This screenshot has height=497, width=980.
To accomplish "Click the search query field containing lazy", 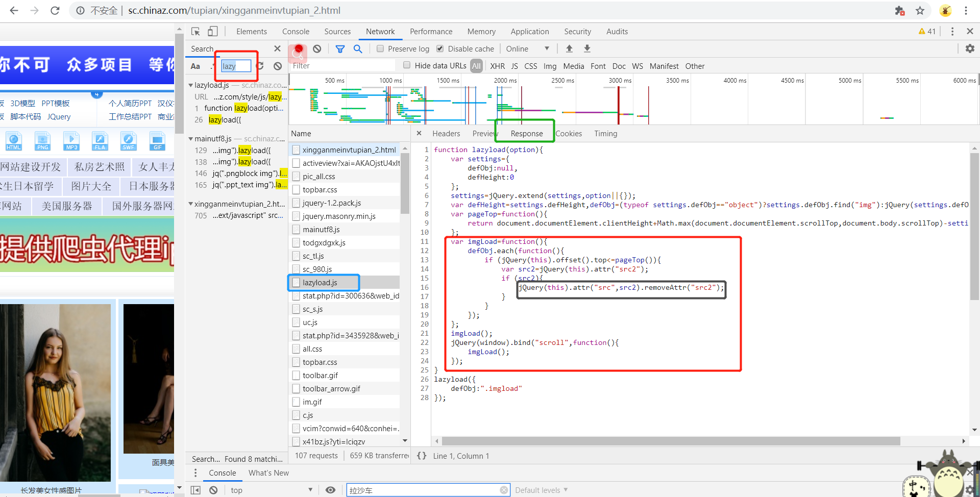I will point(236,66).
